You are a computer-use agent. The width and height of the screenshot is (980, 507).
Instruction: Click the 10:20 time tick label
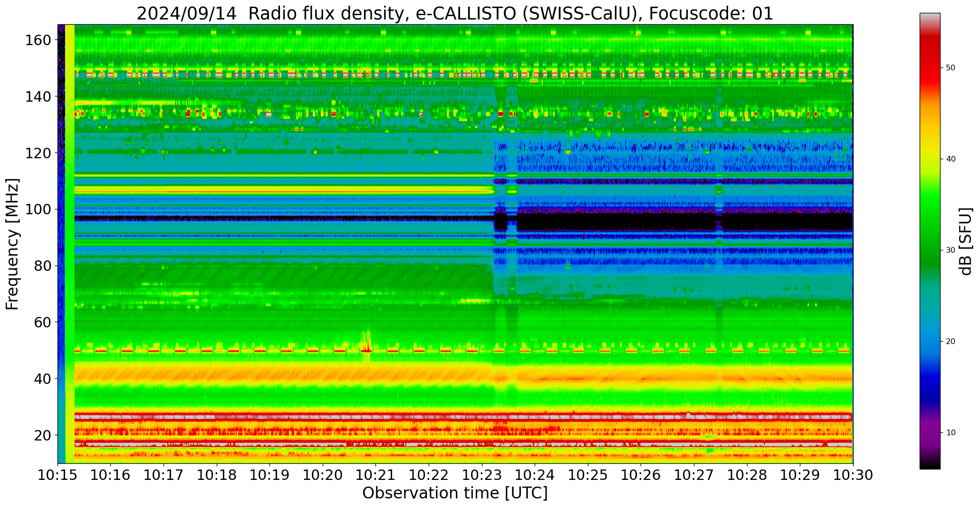tap(323, 475)
